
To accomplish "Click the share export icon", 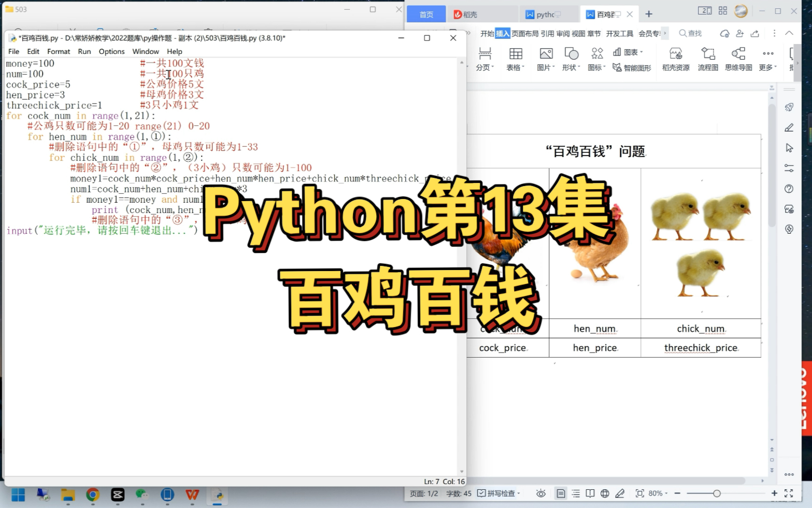I will point(755,34).
